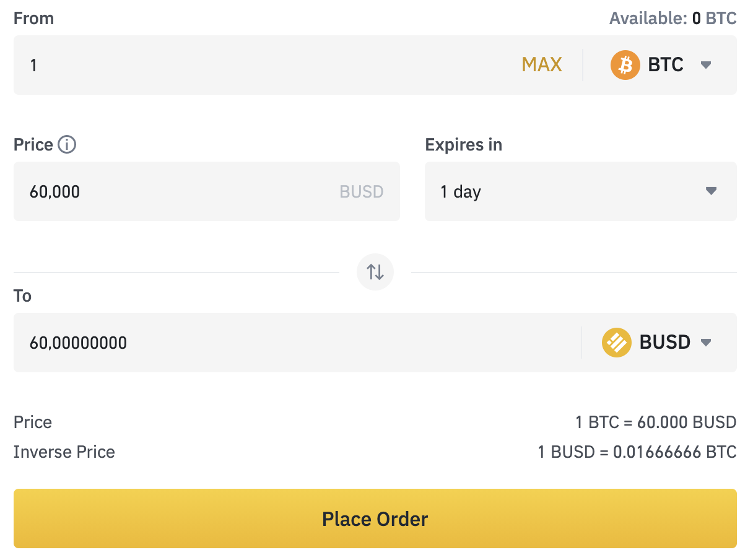Focus the From amount input field
Screen dimensions: 753x560
[x=266, y=65]
